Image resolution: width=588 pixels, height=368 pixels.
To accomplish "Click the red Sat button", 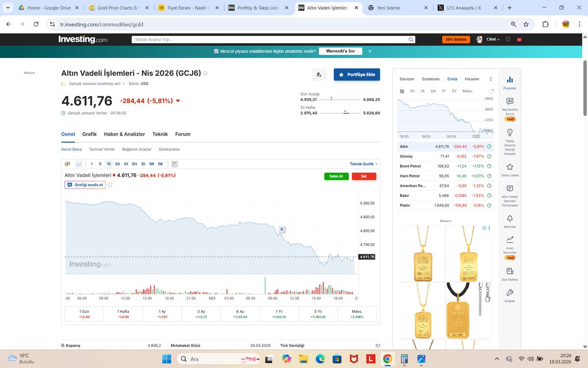I will [364, 176].
